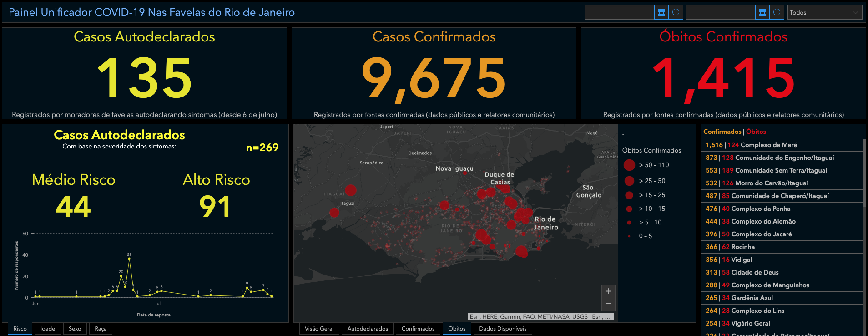Zoom out on the map

tap(608, 304)
